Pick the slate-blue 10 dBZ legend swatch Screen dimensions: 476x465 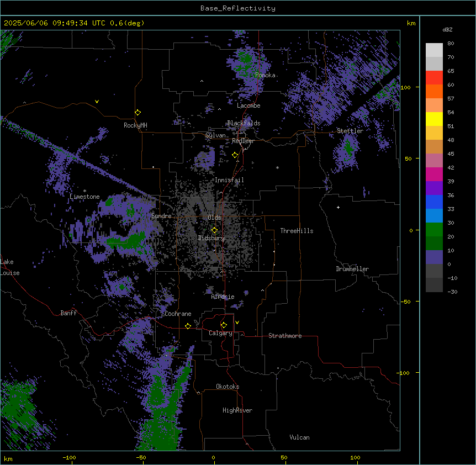(434, 257)
